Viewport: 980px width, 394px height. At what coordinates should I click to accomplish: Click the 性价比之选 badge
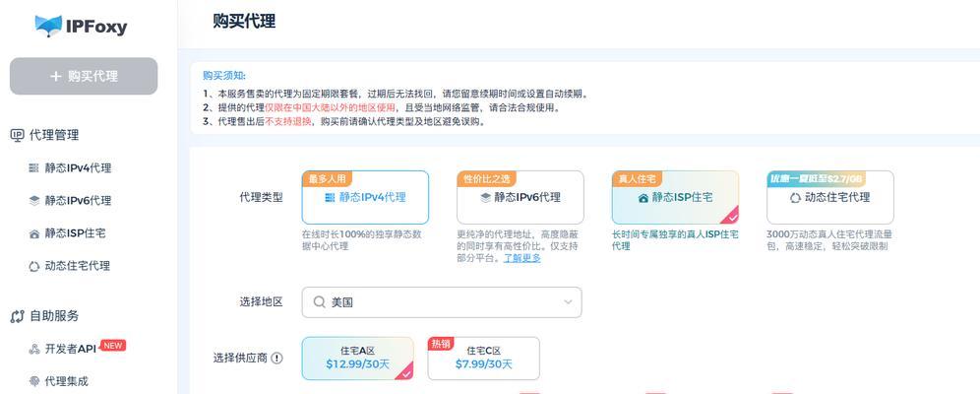487,179
